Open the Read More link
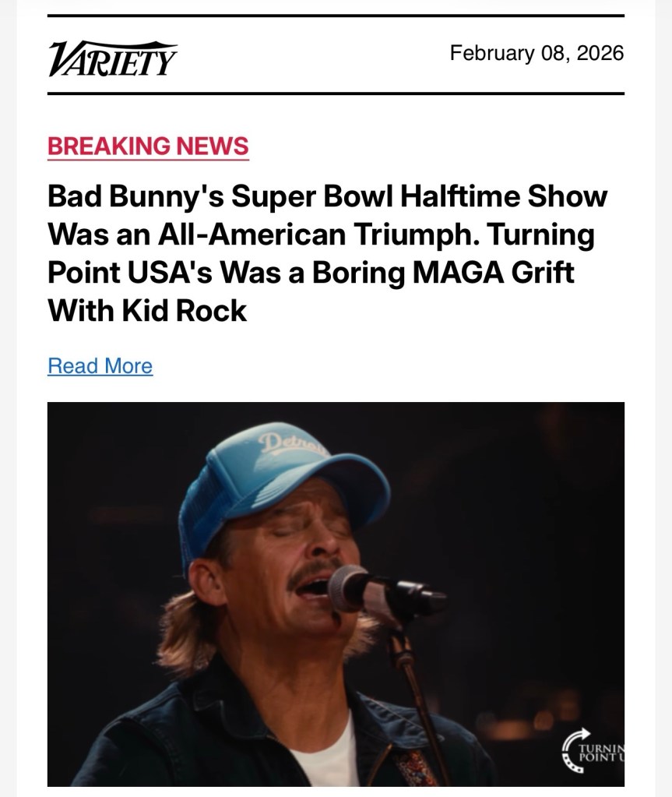The height and width of the screenshot is (797, 672). (100, 365)
